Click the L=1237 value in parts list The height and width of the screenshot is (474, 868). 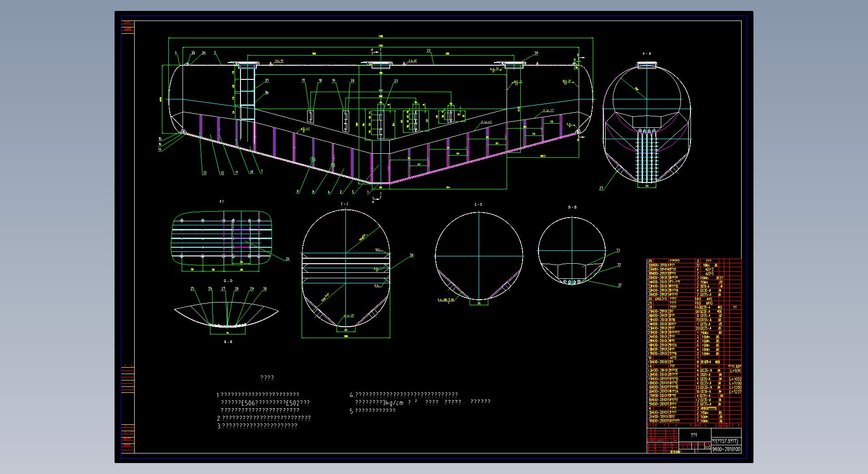pyautogui.click(x=735, y=391)
